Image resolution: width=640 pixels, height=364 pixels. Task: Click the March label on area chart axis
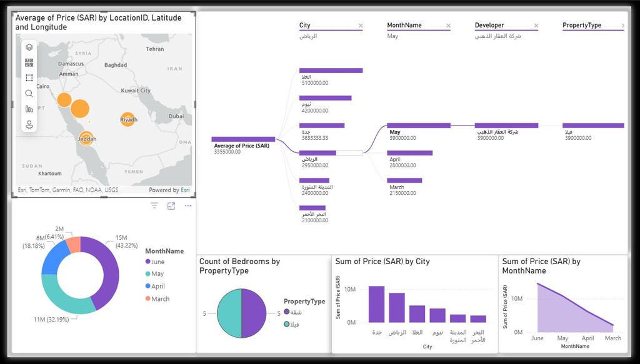click(x=613, y=338)
